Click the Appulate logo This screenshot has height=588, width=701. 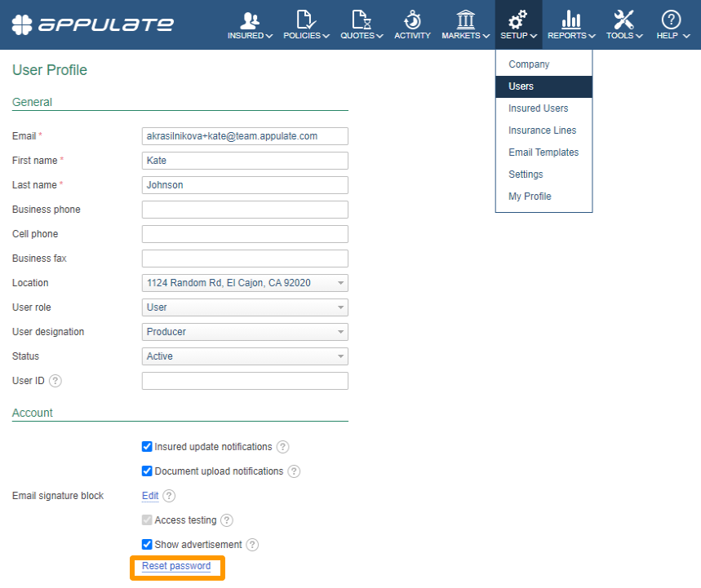(x=92, y=24)
